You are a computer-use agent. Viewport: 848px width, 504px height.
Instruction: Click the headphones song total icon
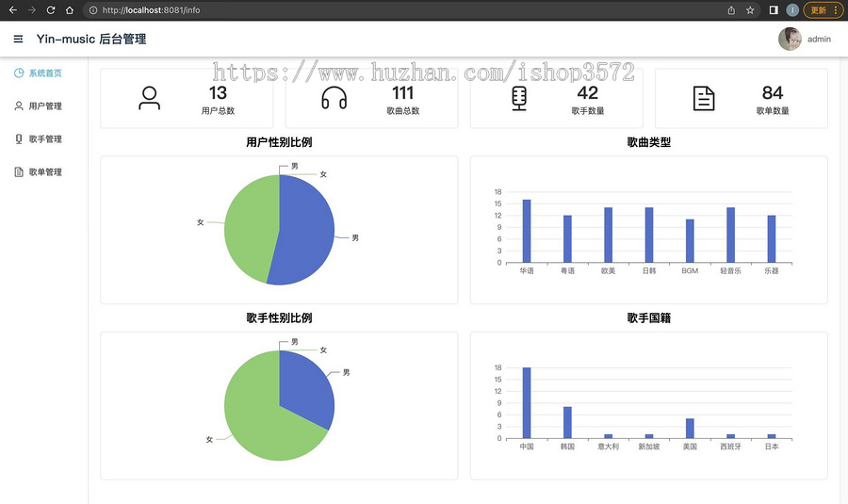(334, 98)
